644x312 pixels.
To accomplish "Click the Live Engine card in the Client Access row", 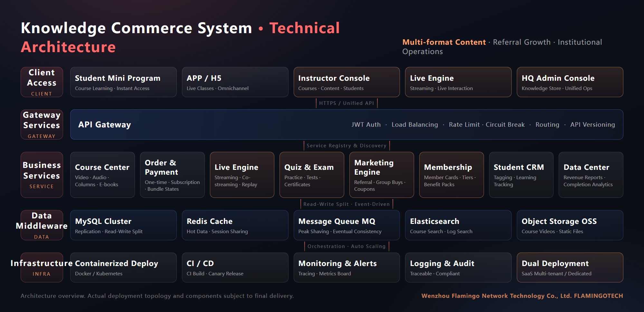I will (x=458, y=82).
